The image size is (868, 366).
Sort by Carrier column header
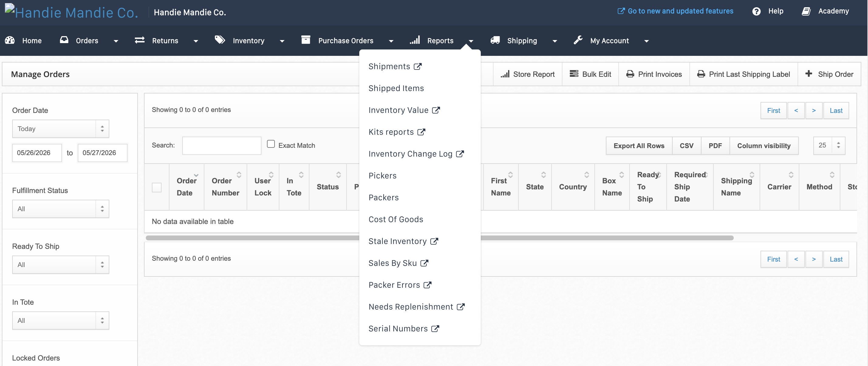click(779, 187)
